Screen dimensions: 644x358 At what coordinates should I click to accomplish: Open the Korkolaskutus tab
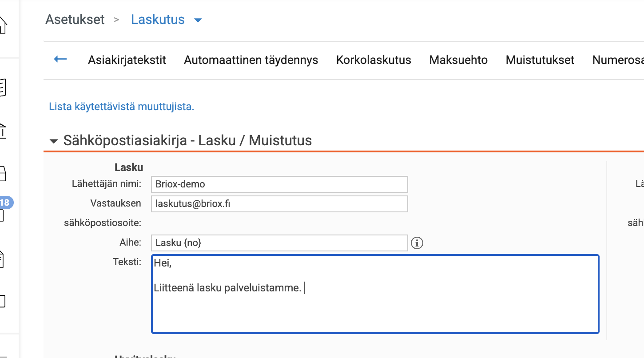click(374, 60)
